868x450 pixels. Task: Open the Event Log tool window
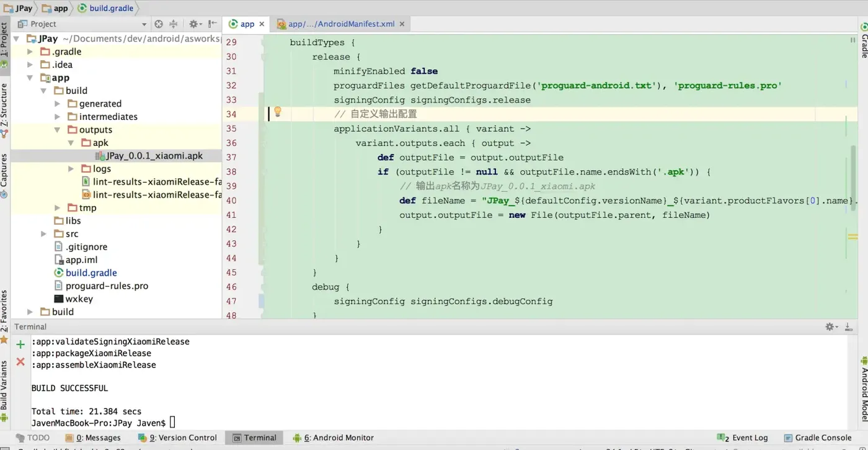coord(743,438)
